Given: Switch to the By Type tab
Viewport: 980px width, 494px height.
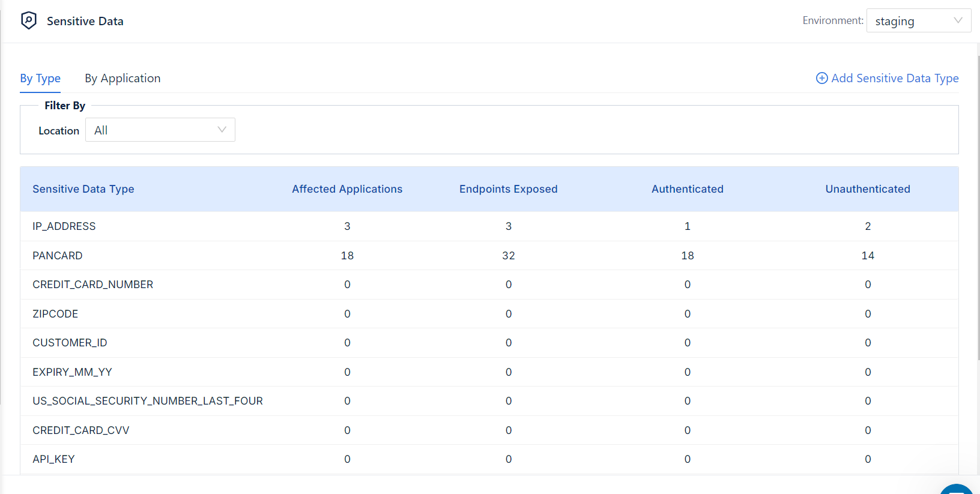Looking at the screenshot, I should coord(40,78).
